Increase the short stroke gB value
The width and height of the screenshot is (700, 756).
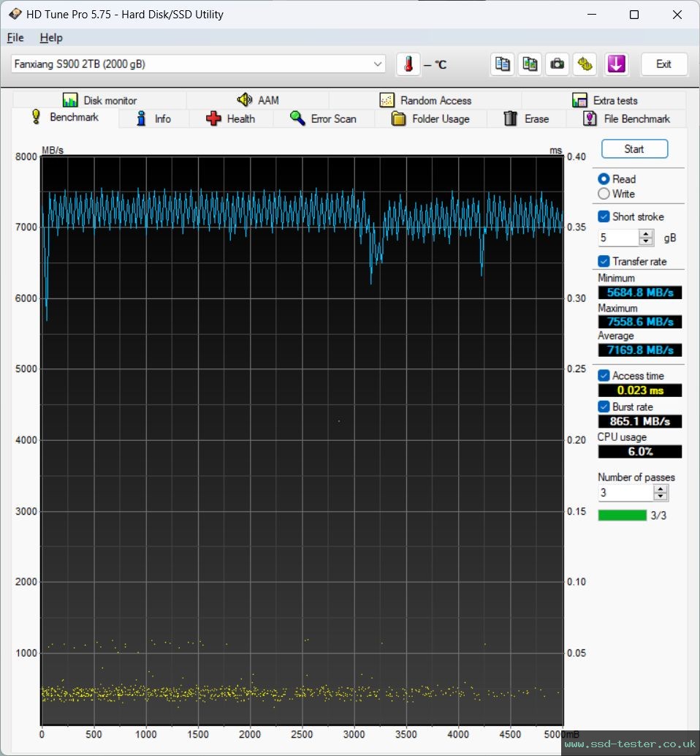646,233
